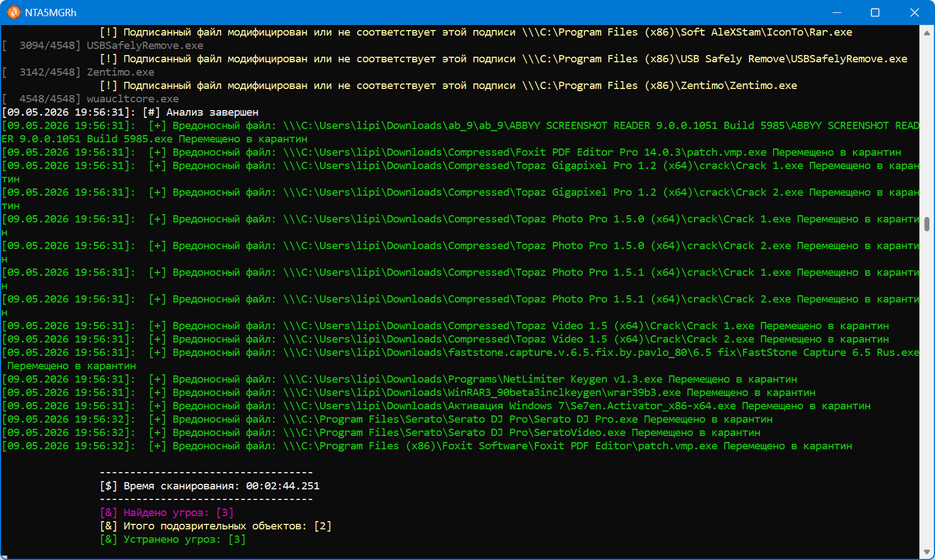This screenshot has width=935, height=560.
Task: Click the scrollbar up arrow
Action: tap(927, 32)
